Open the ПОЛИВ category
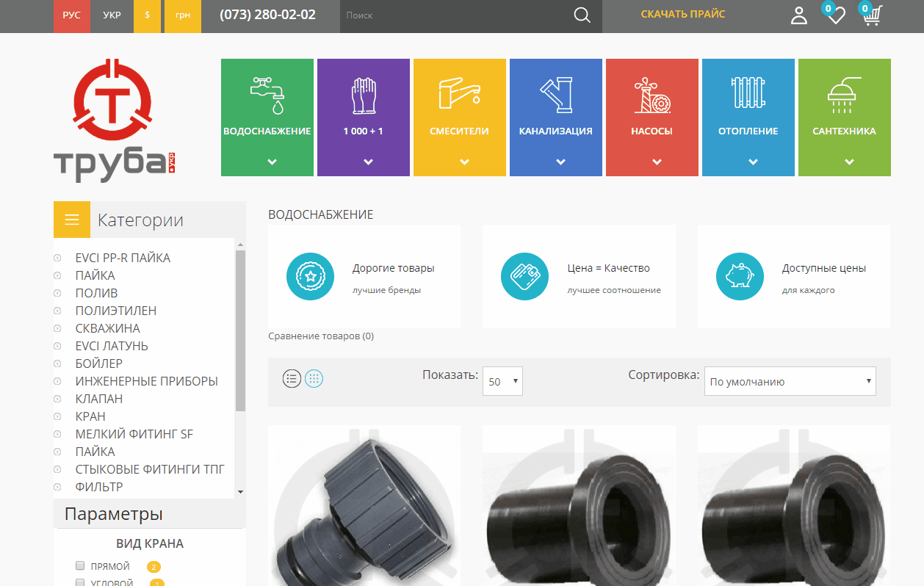 96,293
